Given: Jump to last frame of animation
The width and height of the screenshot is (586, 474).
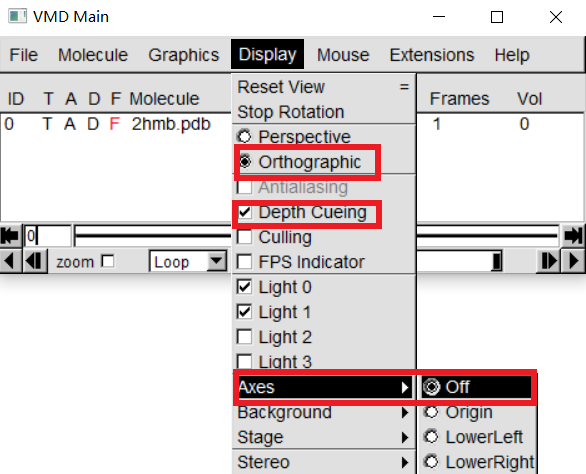Looking at the screenshot, I should tap(573, 236).
